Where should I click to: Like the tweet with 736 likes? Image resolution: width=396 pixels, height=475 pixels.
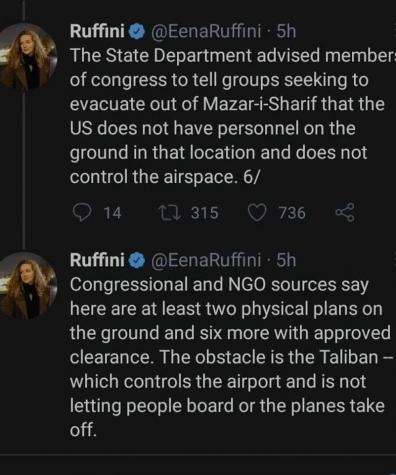tap(257, 213)
